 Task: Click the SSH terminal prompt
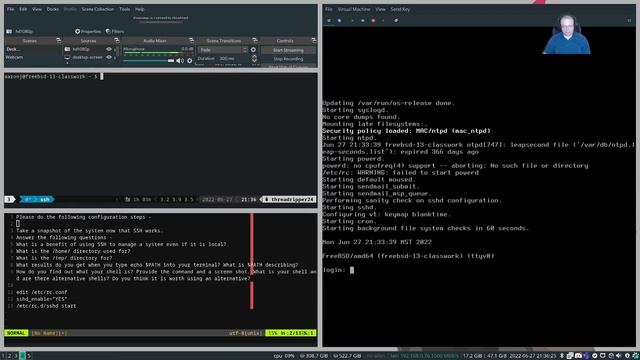(53, 76)
